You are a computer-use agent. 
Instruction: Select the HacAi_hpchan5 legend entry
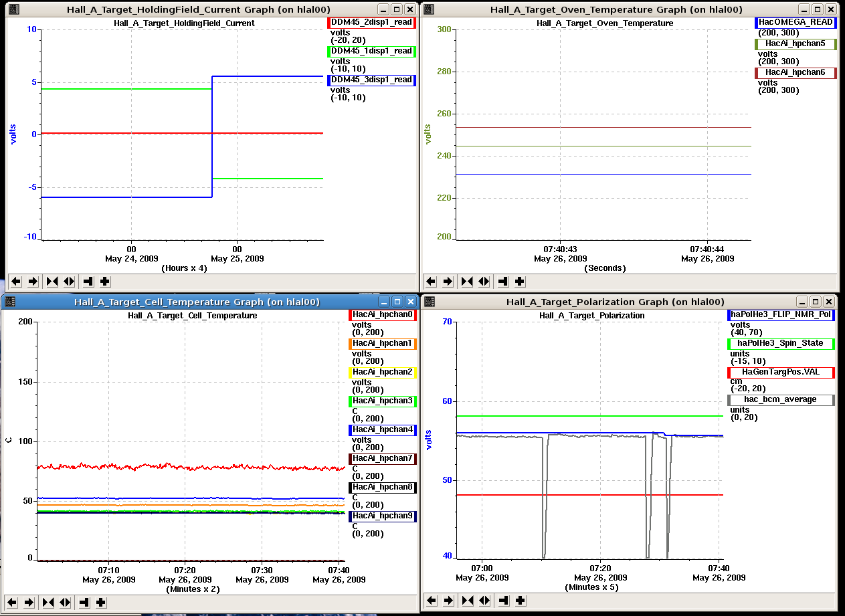tap(795, 44)
